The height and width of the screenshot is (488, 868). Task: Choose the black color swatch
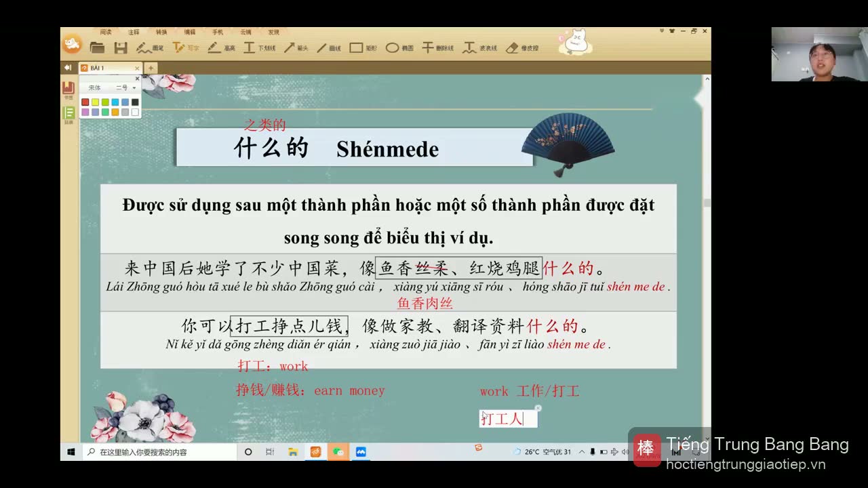click(135, 102)
